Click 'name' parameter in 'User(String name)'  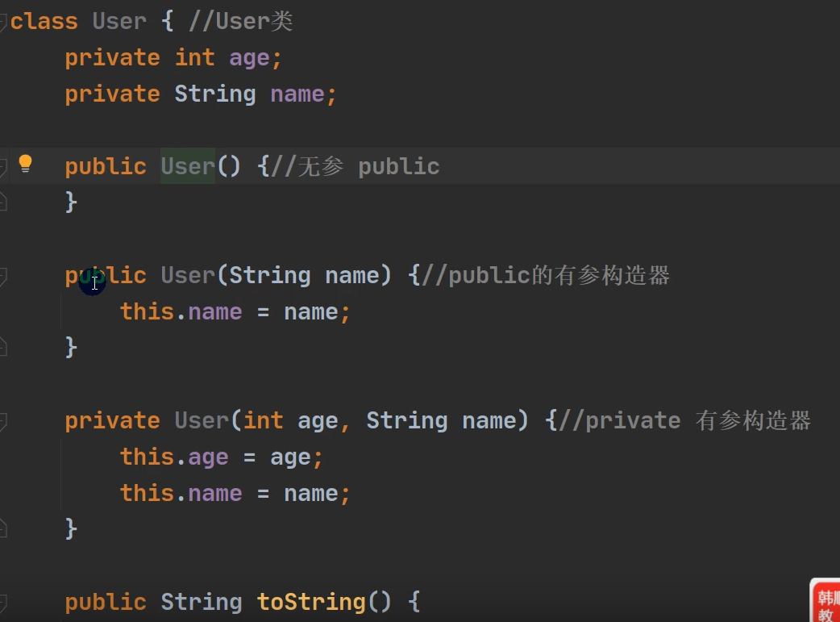(352, 275)
